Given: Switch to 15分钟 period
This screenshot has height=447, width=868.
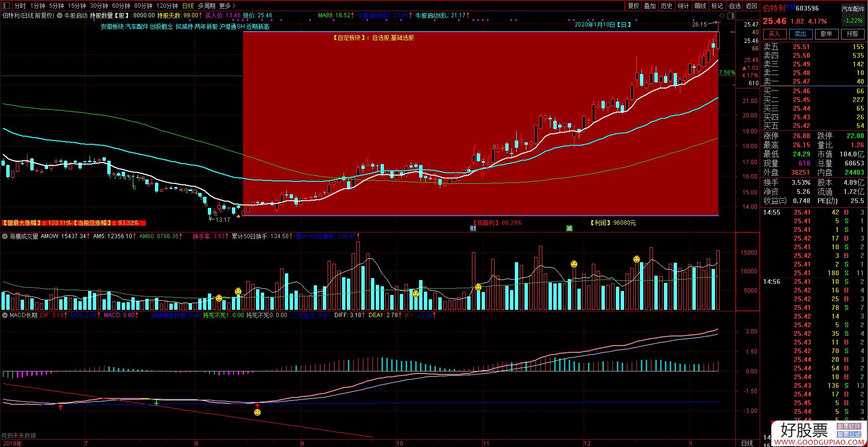Looking at the screenshot, I should [x=77, y=6].
